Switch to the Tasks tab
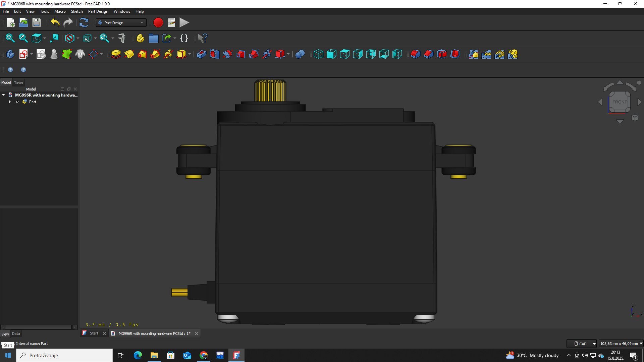Viewport: 644px width, 362px height. (x=18, y=83)
